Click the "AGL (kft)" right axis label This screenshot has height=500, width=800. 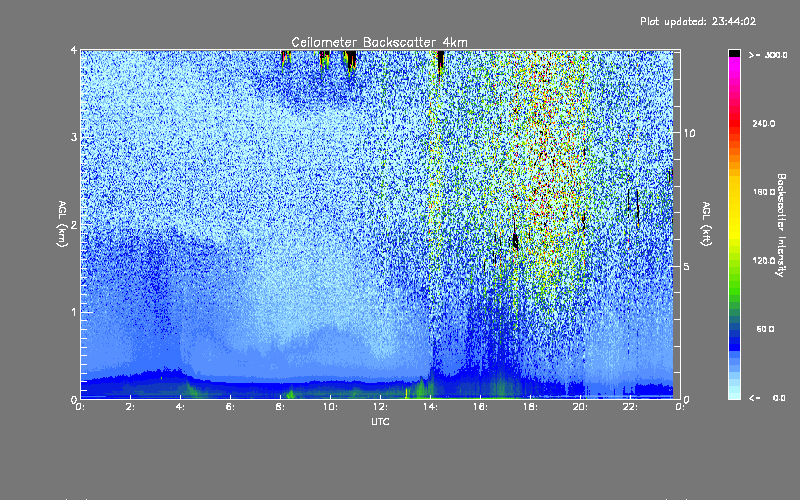pos(706,224)
